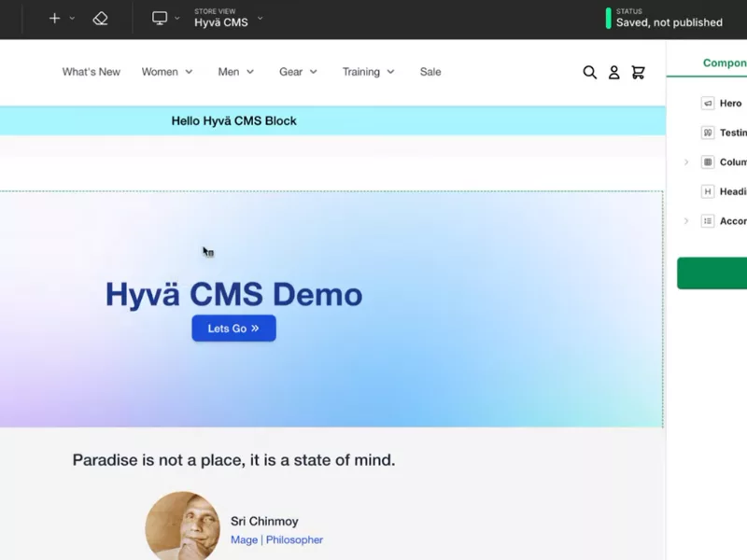Expand the Columns component tree item

click(685, 162)
